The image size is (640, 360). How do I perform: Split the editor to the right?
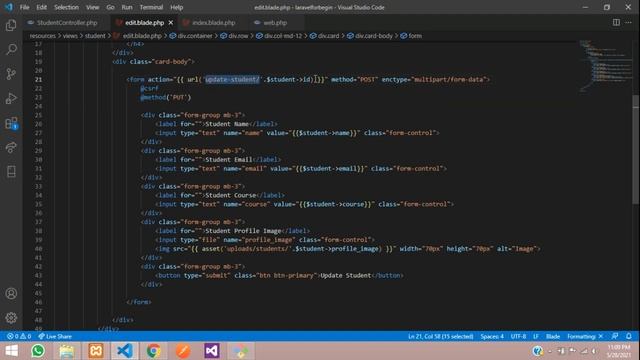[616, 22]
